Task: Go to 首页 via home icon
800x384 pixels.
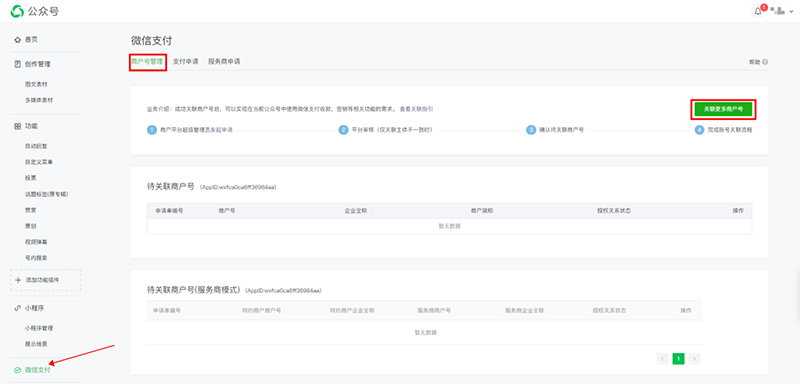Action: (x=18, y=39)
